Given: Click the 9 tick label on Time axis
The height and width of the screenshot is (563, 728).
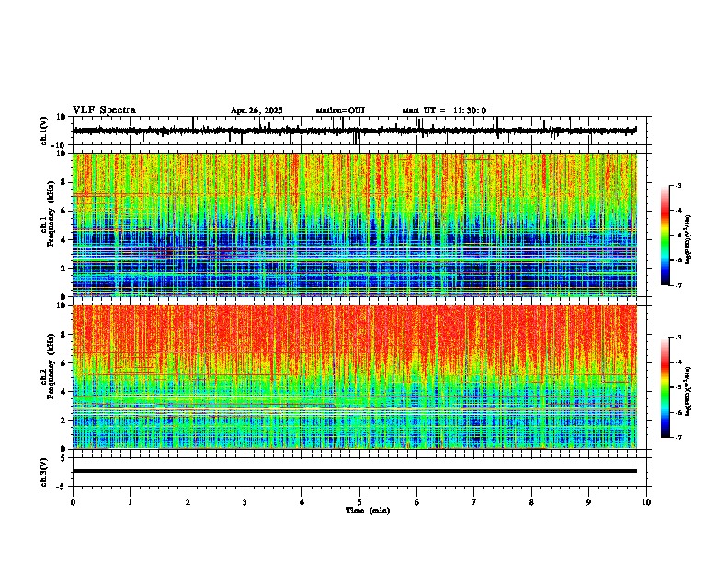Looking at the screenshot, I should pyautogui.click(x=588, y=502).
